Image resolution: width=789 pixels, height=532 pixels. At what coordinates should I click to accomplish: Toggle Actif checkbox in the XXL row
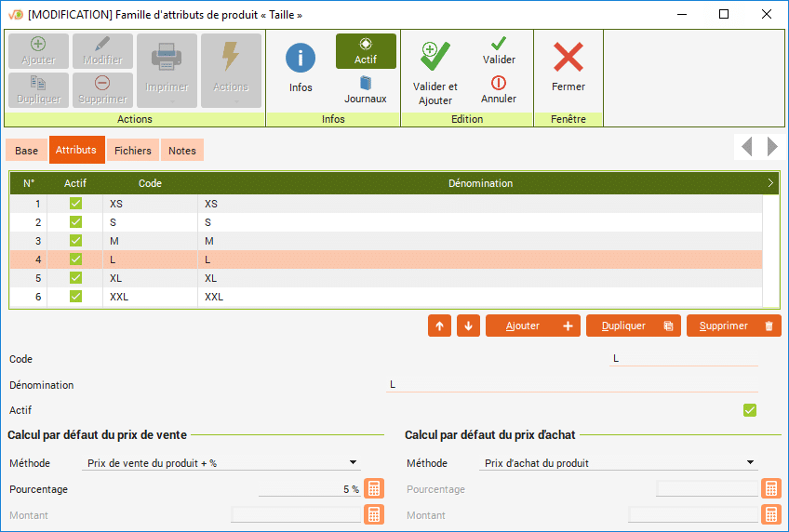click(x=75, y=297)
